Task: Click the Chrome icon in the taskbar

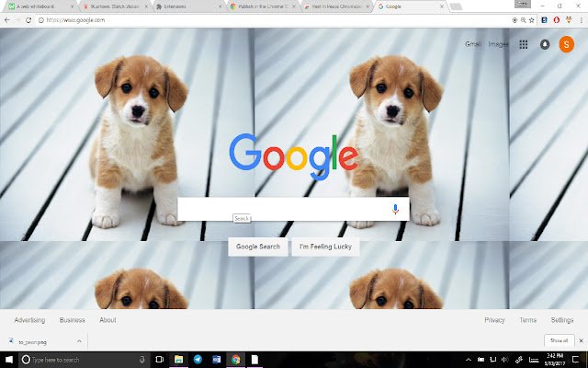Action: coord(235,360)
